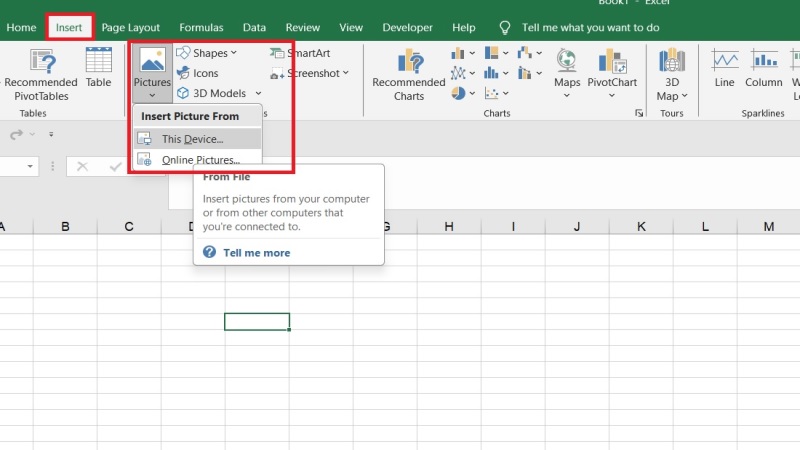Go to the Formulas tab
800x450 pixels.
201,28
